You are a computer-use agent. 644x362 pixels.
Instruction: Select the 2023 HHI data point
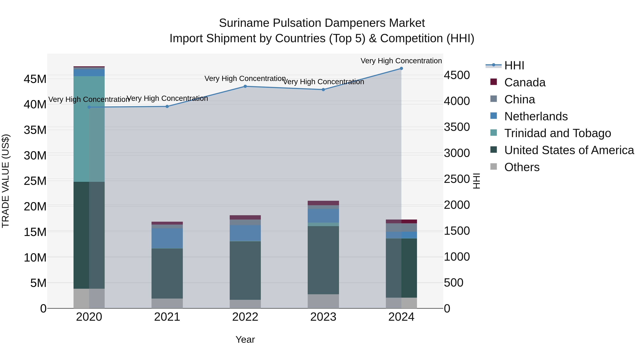[x=323, y=90]
